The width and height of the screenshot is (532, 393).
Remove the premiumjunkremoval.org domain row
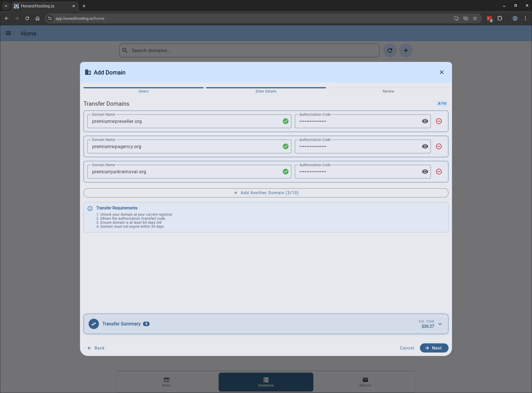(439, 172)
